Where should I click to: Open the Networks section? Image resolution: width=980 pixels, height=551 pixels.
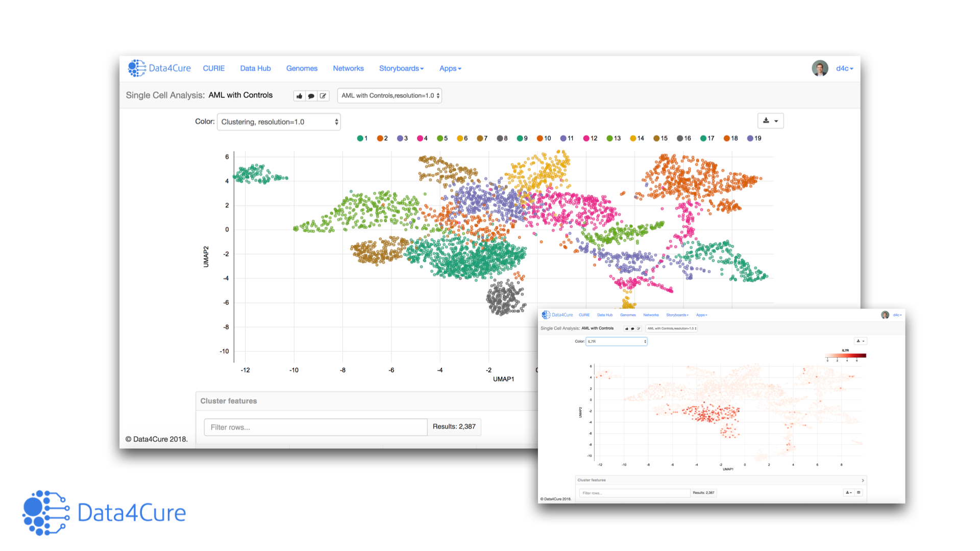(348, 68)
